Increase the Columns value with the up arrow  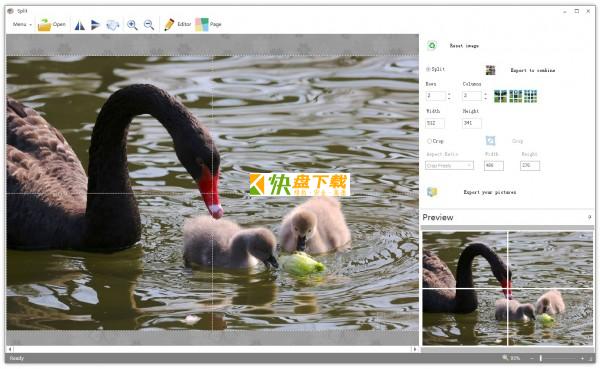pos(485,93)
